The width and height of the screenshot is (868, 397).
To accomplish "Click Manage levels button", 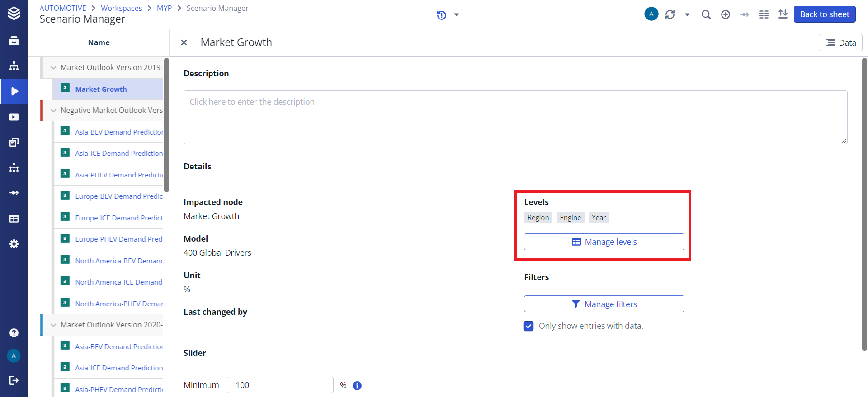I will click(604, 242).
